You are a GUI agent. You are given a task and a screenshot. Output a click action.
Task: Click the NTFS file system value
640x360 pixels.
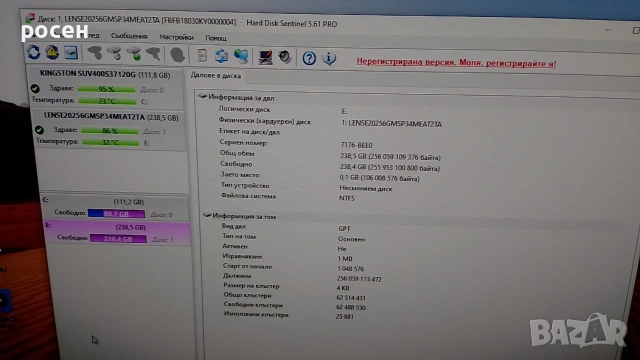347,198
